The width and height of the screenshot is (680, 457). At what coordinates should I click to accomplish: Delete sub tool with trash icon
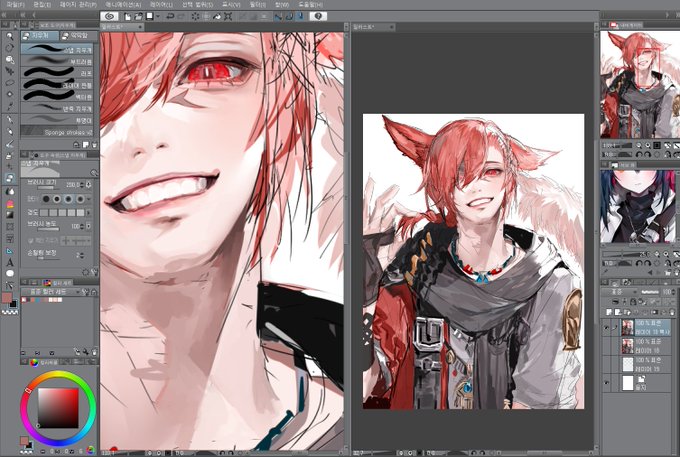pos(94,144)
